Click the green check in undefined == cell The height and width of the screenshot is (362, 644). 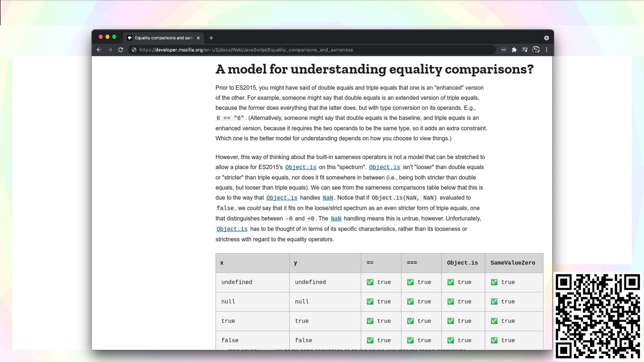click(x=370, y=282)
